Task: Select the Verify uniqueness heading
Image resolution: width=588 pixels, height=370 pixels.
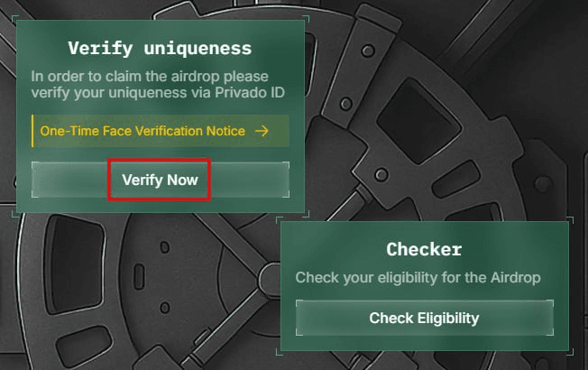Action: point(160,49)
